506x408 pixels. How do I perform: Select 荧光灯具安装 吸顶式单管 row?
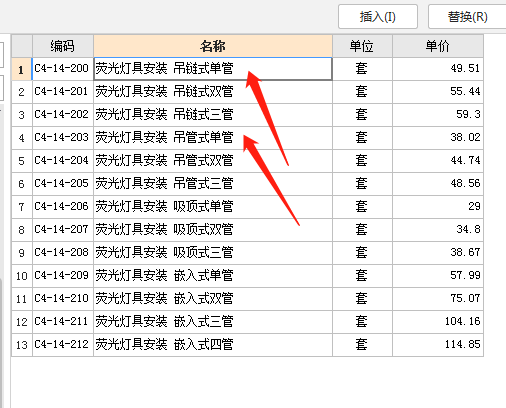point(213,207)
